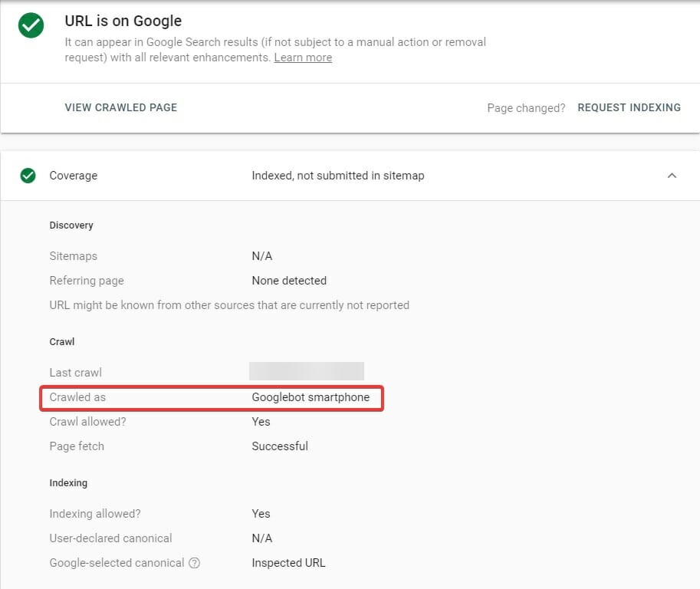700x589 pixels.
Task: Select the Sitemaps row label
Action: pyautogui.click(x=74, y=256)
